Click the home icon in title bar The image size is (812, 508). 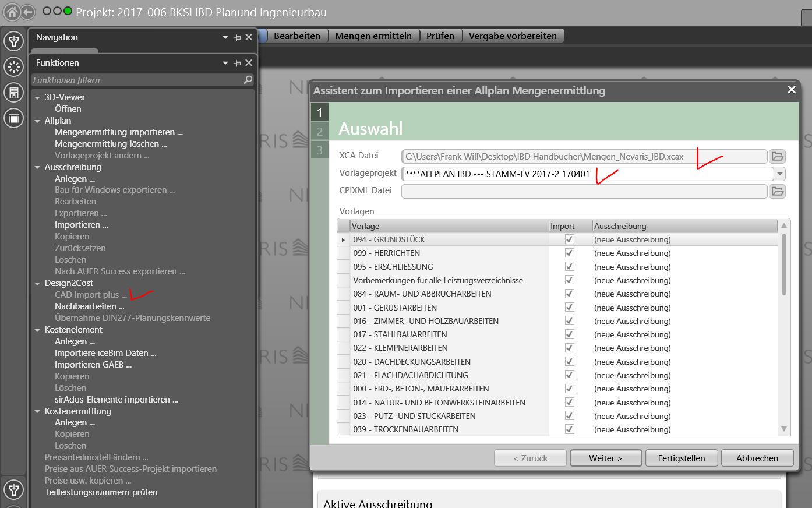tap(12, 12)
